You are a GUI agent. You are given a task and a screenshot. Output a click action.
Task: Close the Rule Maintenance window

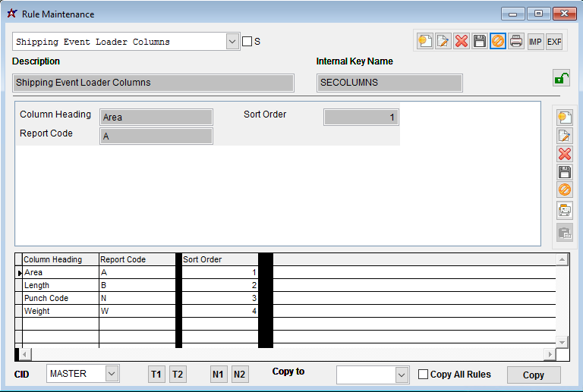click(x=565, y=14)
